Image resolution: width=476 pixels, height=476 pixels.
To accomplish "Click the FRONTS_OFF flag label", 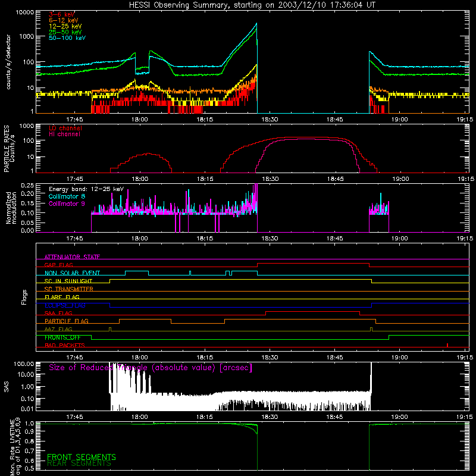I will click(62, 337).
